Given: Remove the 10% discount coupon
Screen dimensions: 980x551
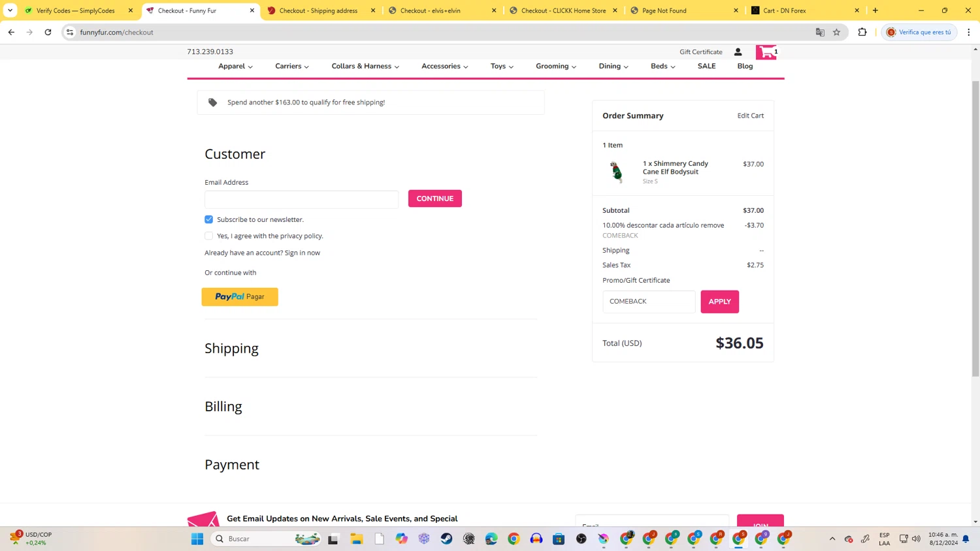Looking at the screenshot, I should click(x=712, y=225).
